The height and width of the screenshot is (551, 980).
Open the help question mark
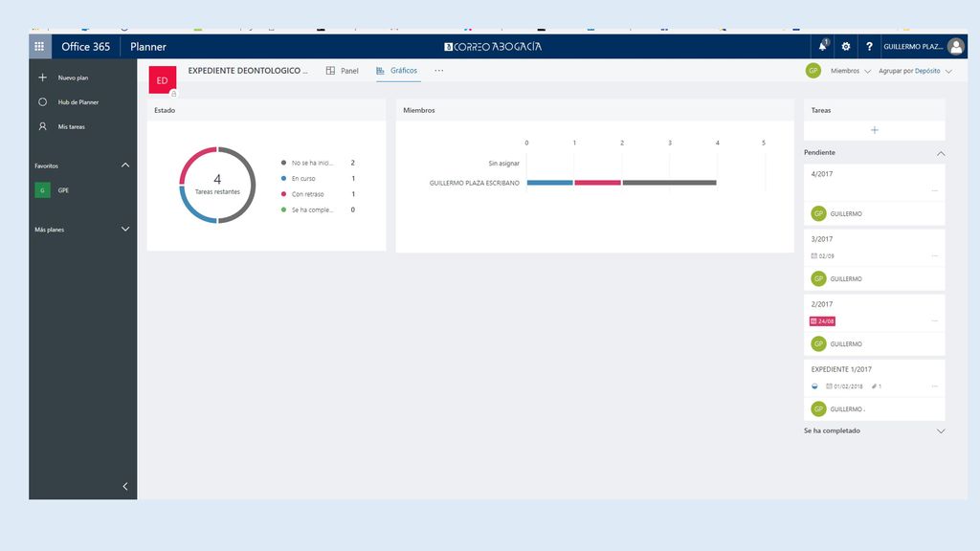pyautogui.click(x=869, y=46)
